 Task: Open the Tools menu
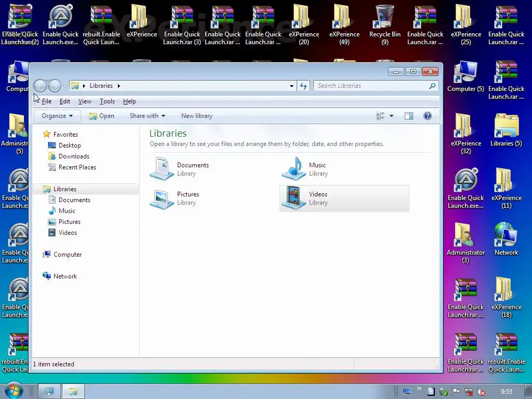[x=107, y=101]
